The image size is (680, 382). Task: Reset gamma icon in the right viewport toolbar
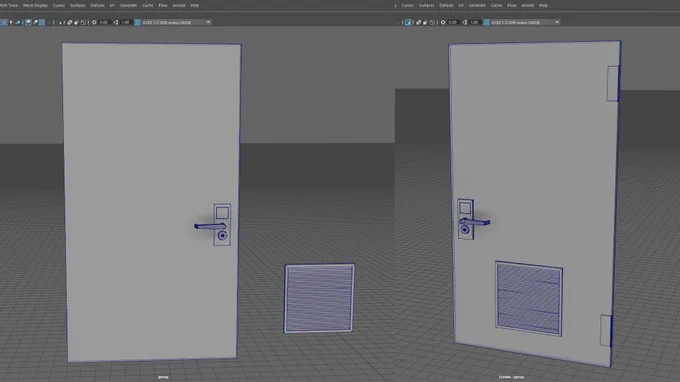tap(464, 22)
